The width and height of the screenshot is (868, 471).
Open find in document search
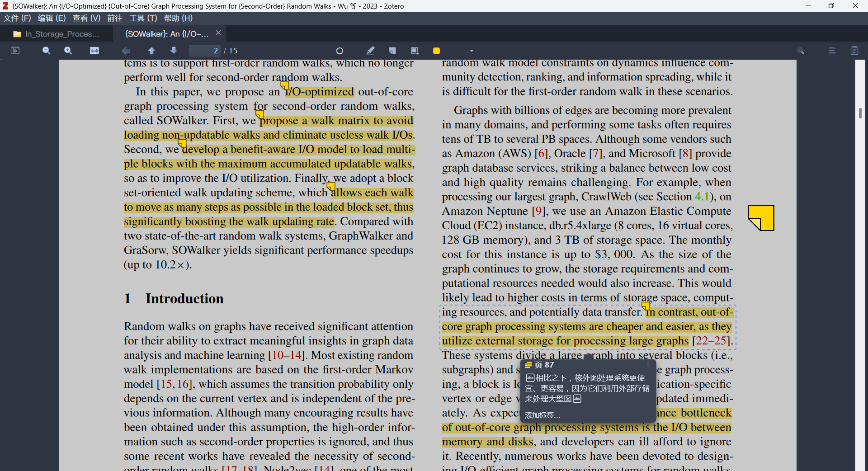pyautogui.click(x=800, y=51)
